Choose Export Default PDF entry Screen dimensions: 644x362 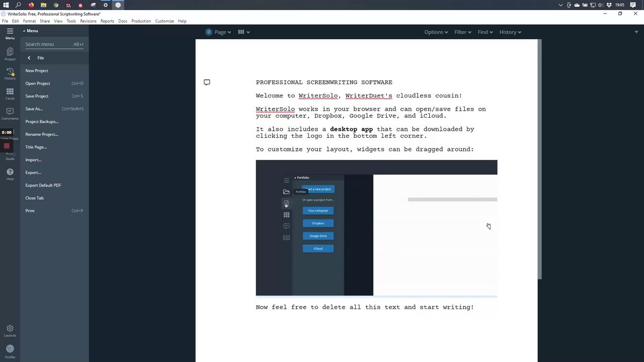click(54, 186)
